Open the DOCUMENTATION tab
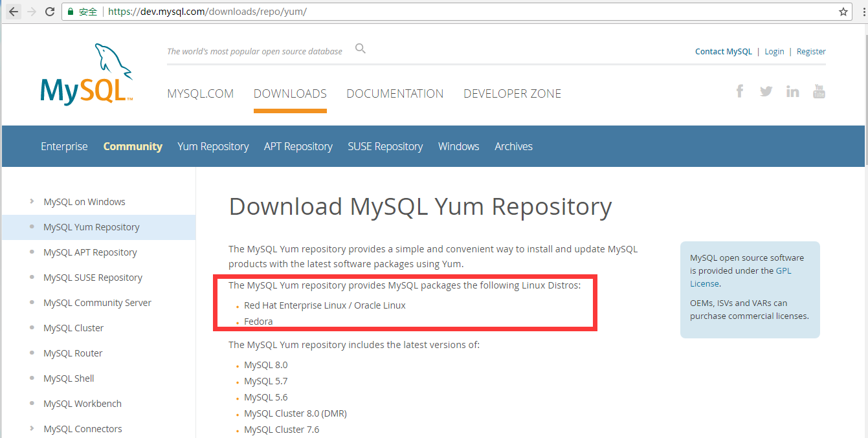868x438 pixels. pyautogui.click(x=395, y=94)
